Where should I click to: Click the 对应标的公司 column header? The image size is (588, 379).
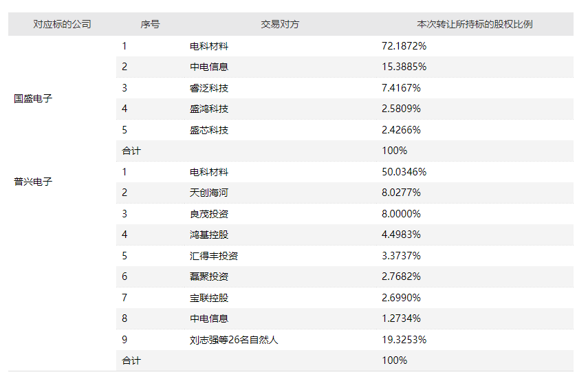[x=62, y=24]
